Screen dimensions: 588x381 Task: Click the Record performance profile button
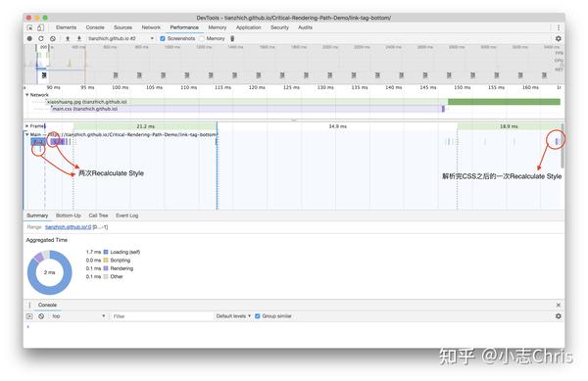click(29, 38)
